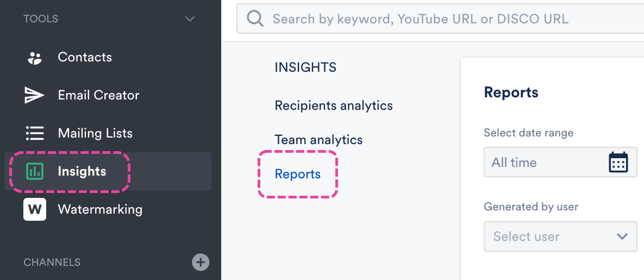The image size is (644, 280).
Task: Click the Watermarking W icon
Action: (x=35, y=209)
